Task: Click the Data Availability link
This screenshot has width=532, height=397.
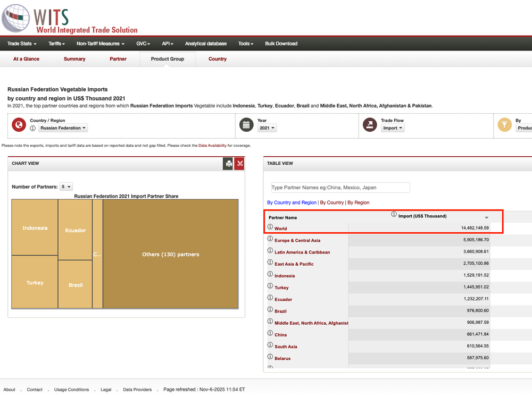Action: click(212, 145)
